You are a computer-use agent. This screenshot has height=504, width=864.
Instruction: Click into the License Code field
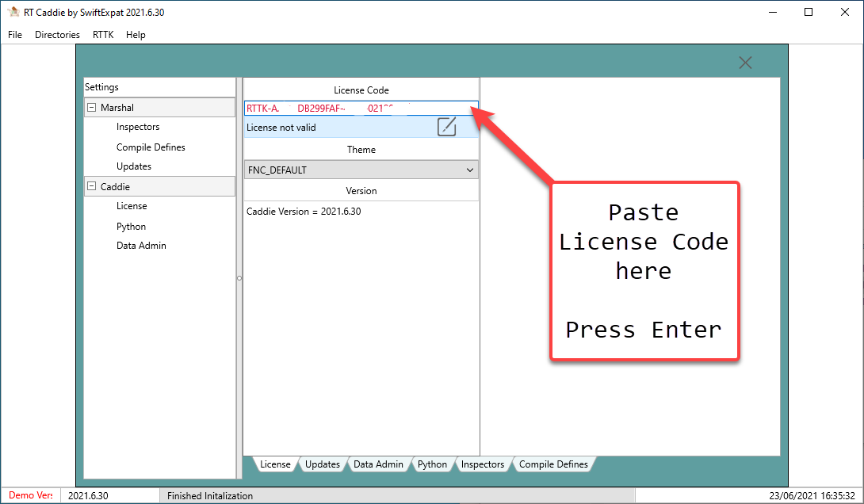[x=361, y=108]
